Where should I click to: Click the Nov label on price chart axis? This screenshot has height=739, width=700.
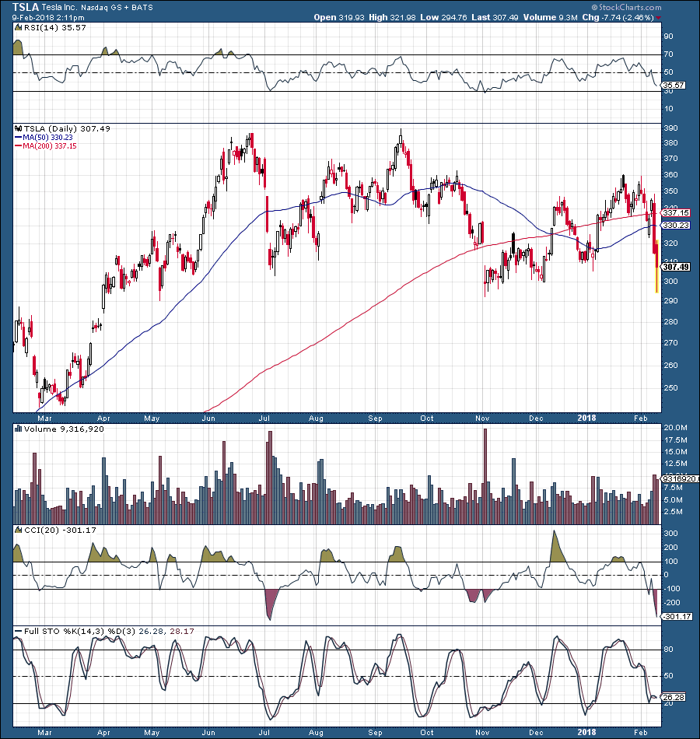click(x=482, y=419)
